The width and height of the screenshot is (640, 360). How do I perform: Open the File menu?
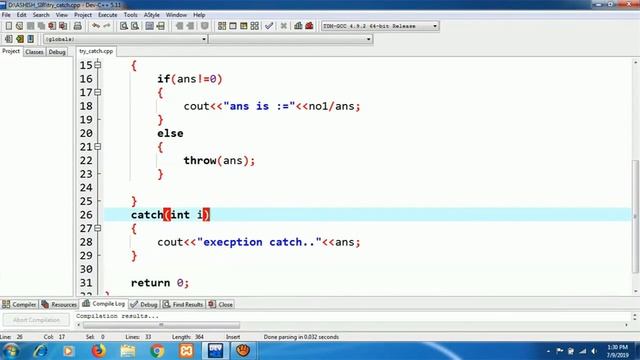pyautogui.click(x=6, y=15)
